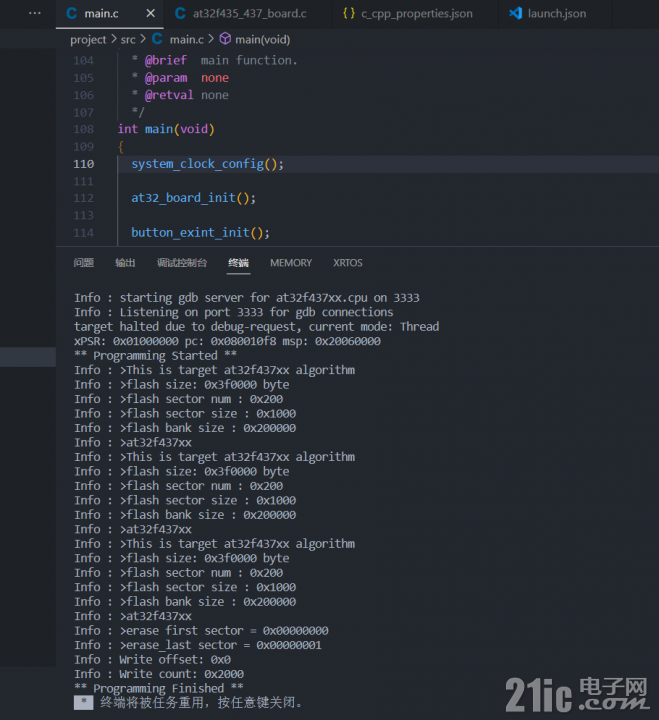Click 'starting gdb server for at32f437xx.cpu' line
The width and height of the screenshot is (659, 720).
pos(247,298)
